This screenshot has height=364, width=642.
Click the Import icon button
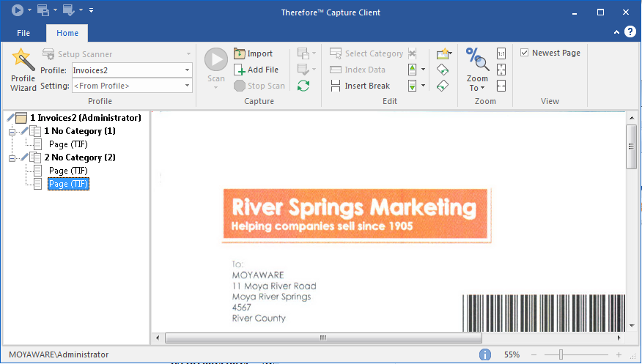(240, 53)
